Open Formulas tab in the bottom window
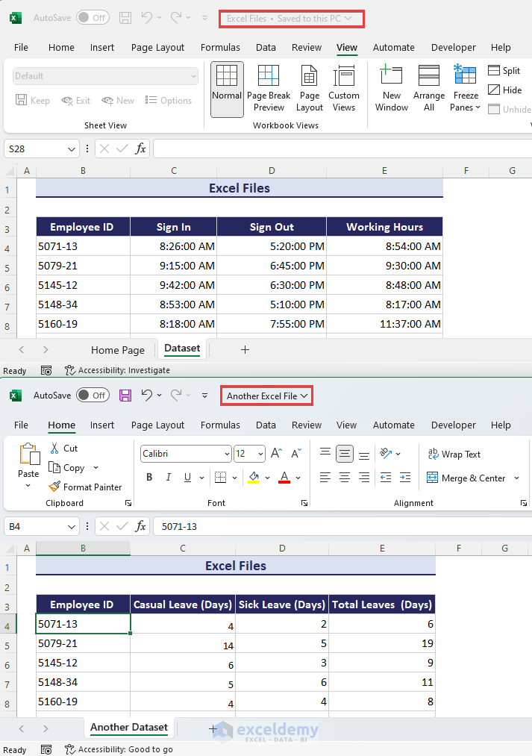The width and height of the screenshot is (532, 756). tap(220, 425)
